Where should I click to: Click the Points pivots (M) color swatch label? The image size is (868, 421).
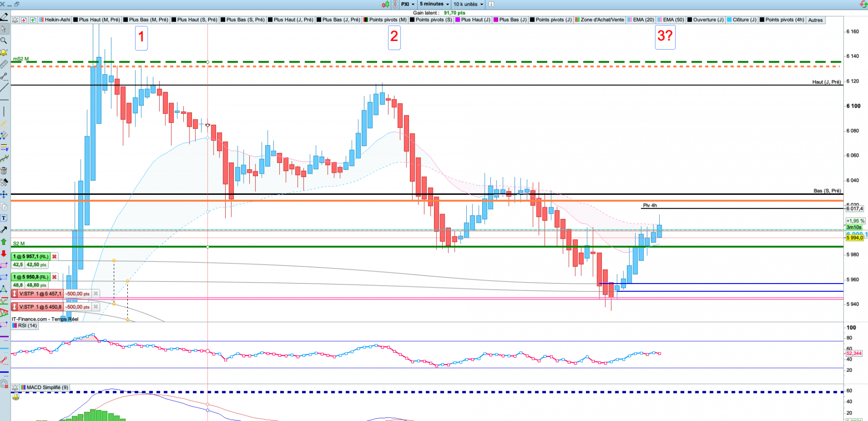[x=385, y=20]
